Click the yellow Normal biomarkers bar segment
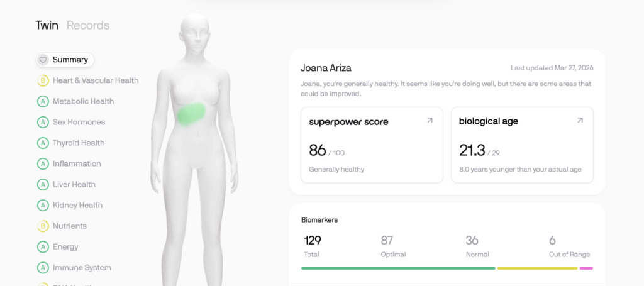 click(x=537, y=268)
